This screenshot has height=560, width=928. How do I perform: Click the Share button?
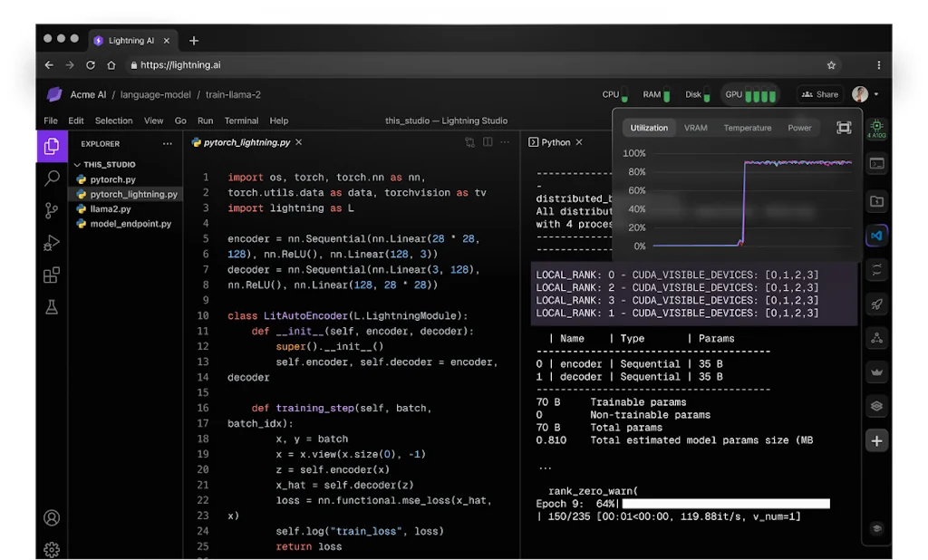[x=820, y=94]
